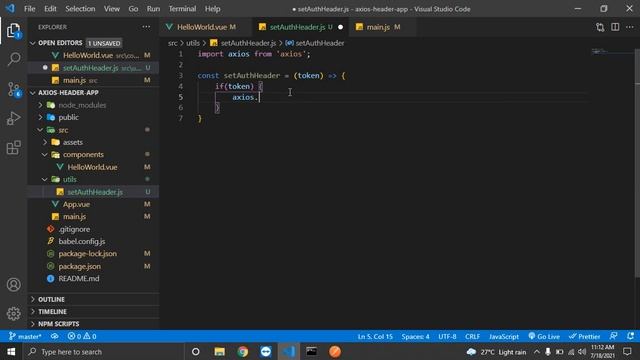Image resolution: width=640 pixels, height=360 pixels.
Task: Open Cortana circle icon on taskbar
Action: (196, 351)
